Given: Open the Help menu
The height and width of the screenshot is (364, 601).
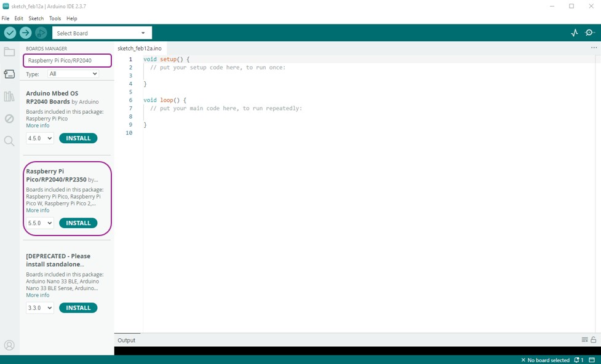Looking at the screenshot, I should click(x=72, y=18).
